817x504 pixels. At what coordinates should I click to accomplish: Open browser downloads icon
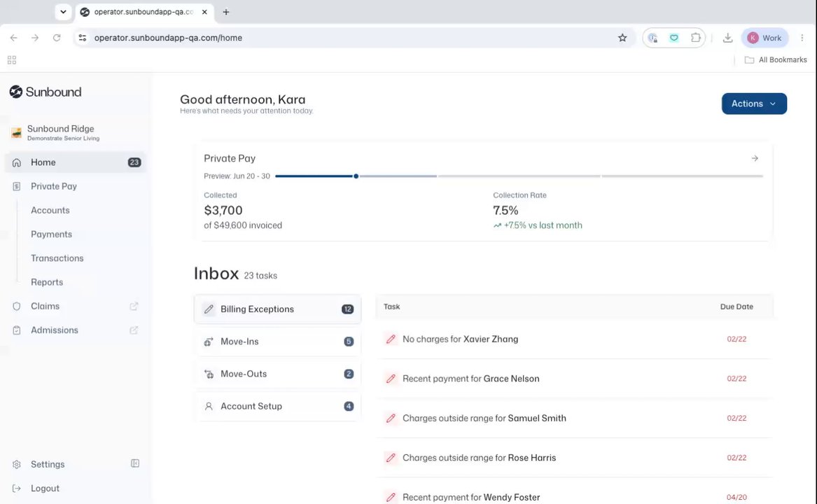click(727, 38)
